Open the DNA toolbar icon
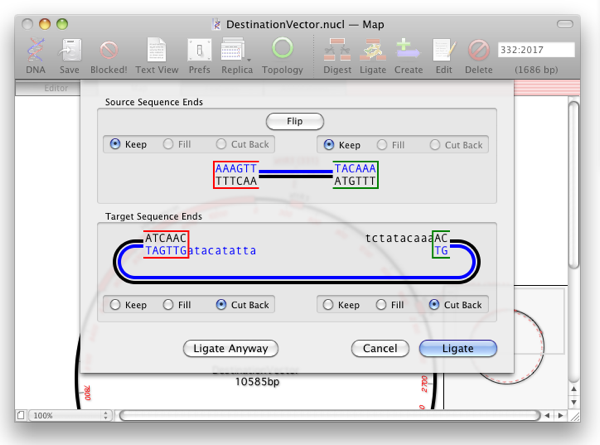Image resolution: width=600 pixels, height=445 pixels. click(36, 55)
